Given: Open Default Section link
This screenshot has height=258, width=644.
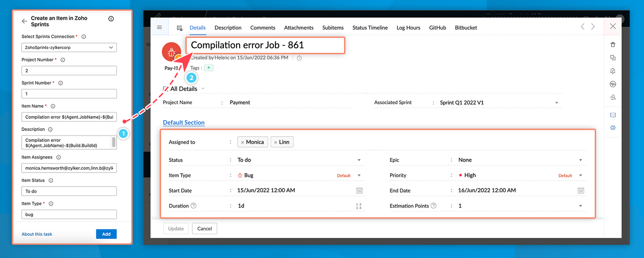Looking at the screenshot, I should coord(184,122).
